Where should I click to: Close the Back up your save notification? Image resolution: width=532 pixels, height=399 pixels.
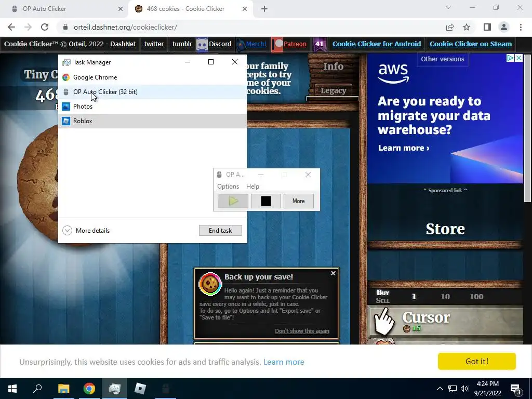coord(333,273)
